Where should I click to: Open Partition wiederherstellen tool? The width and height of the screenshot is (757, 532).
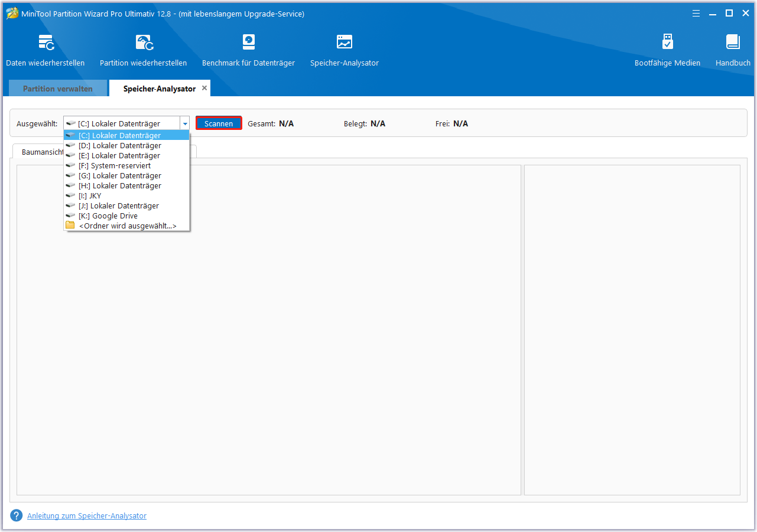pyautogui.click(x=144, y=50)
